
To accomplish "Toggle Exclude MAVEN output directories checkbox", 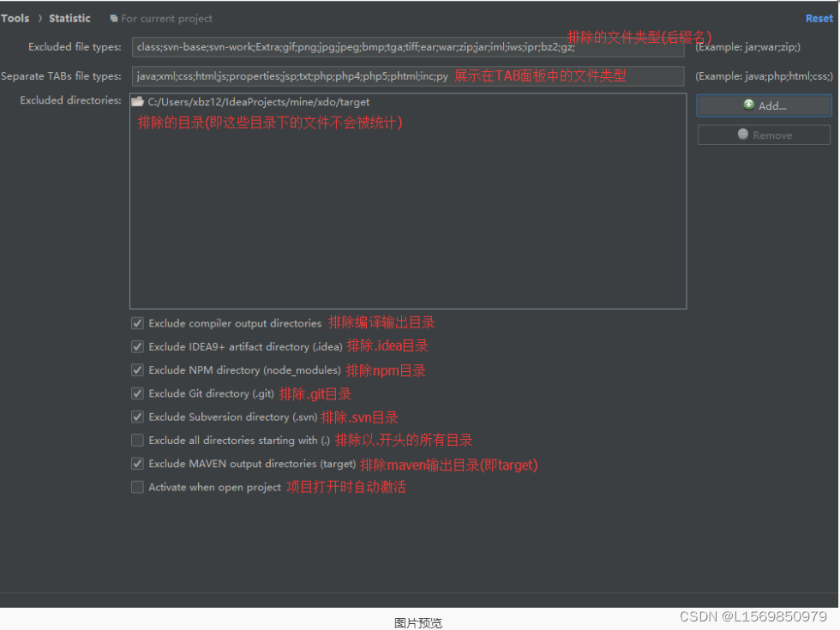I will pos(138,464).
